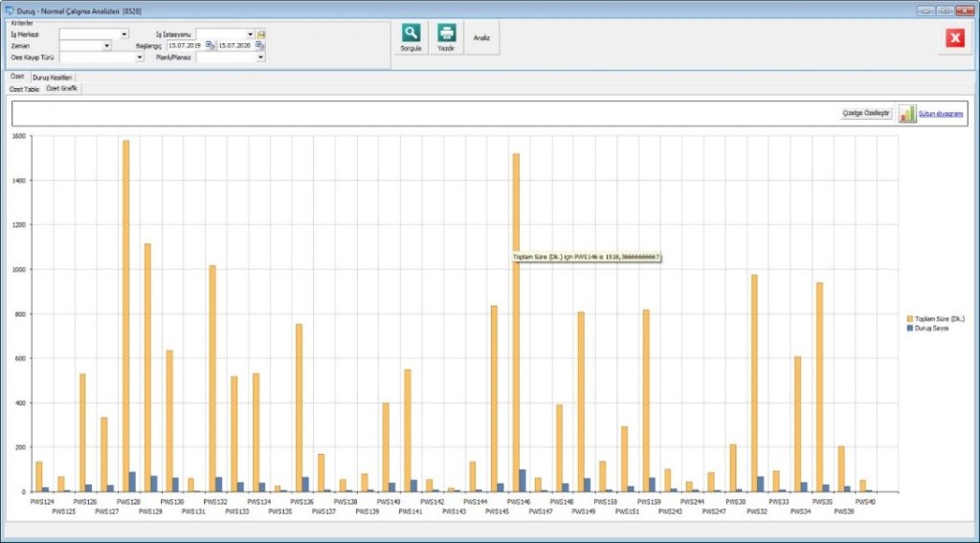Expand the Oee Kayıp Türü dropdown
The image size is (980, 543).
139,57
